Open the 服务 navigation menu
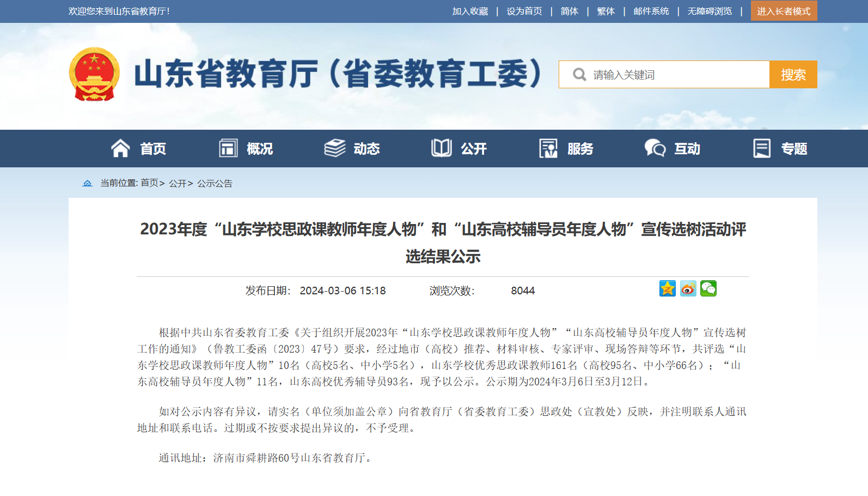Image resolution: width=868 pixels, height=496 pixels. (580, 148)
